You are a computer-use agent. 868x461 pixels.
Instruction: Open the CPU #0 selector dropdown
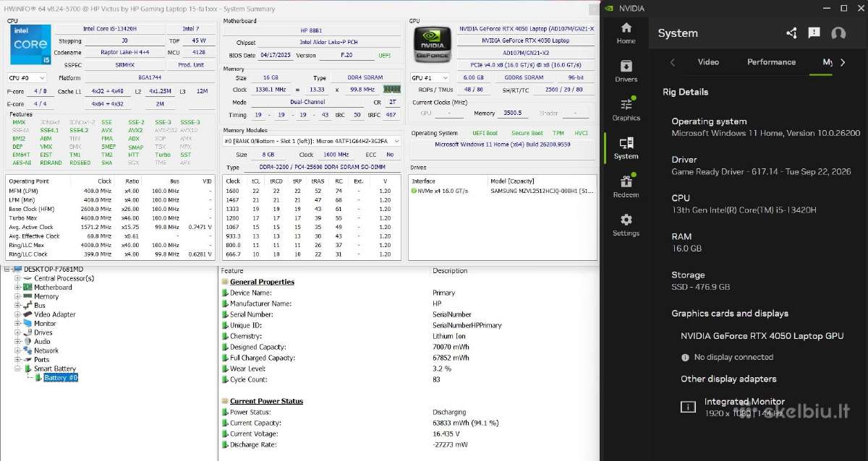(26, 77)
